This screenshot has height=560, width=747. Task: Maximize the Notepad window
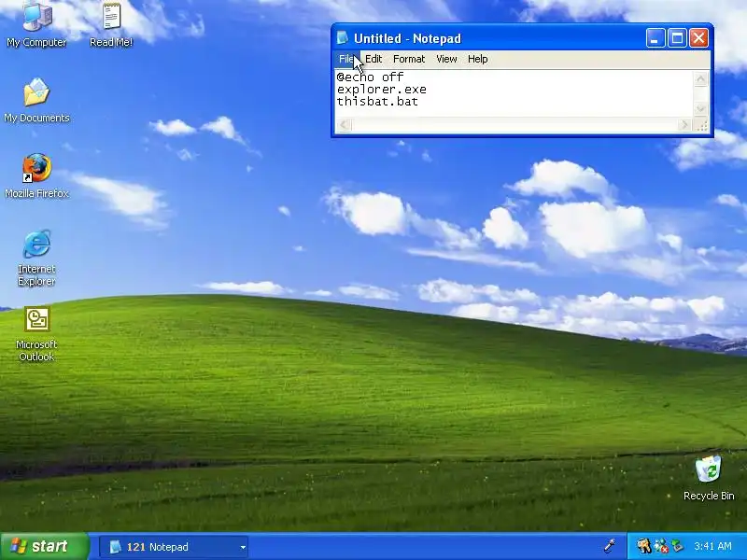(x=677, y=38)
